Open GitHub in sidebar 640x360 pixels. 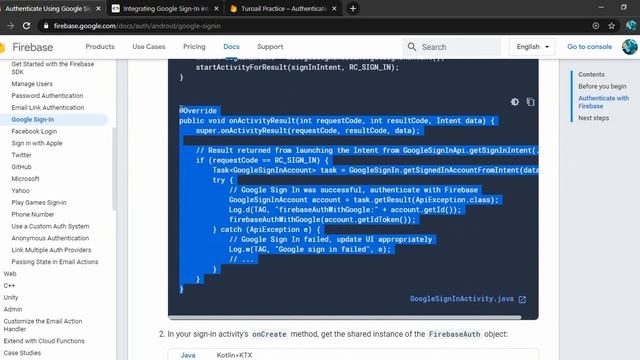point(21,167)
